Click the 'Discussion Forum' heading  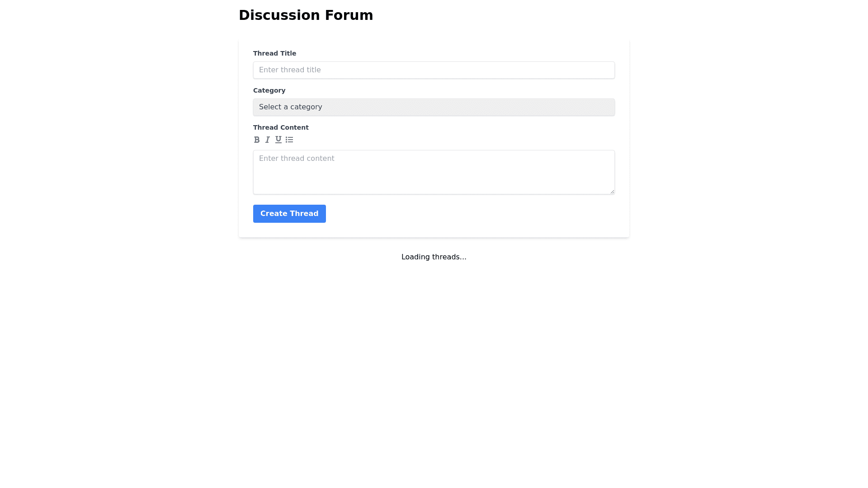(306, 15)
